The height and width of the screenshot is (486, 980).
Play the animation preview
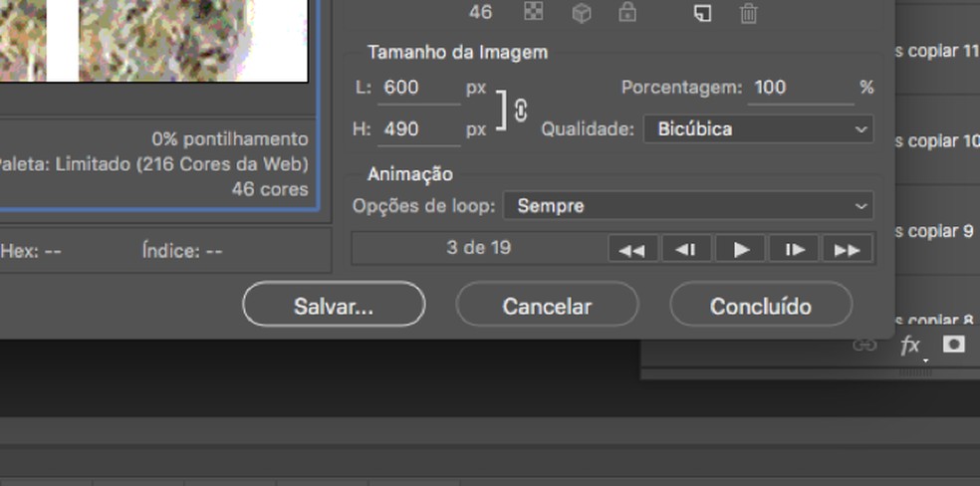click(741, 249)
